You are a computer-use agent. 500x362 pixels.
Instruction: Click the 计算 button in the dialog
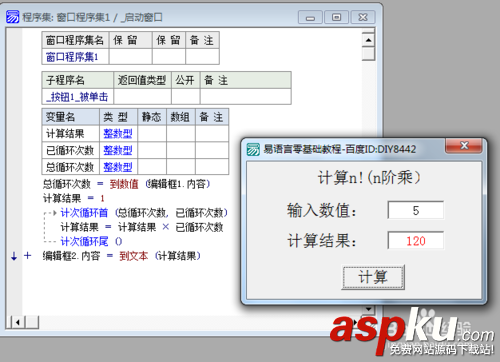click(x=373, y=277)
